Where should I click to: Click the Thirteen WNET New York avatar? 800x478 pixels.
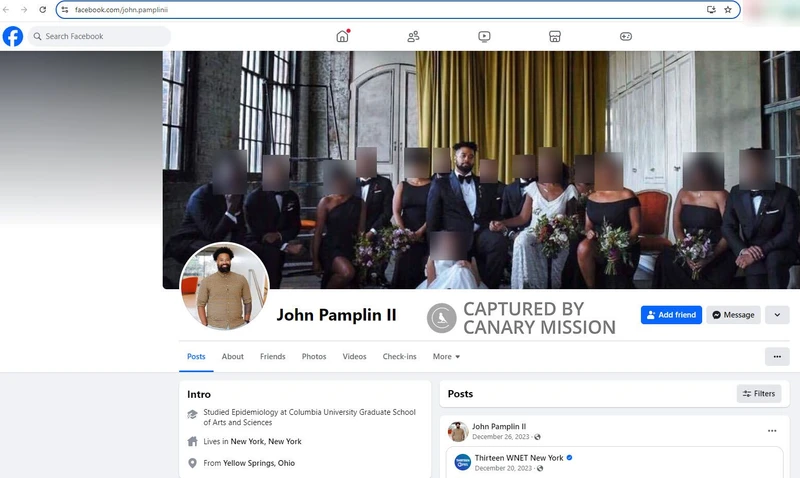tap(463, 462)
